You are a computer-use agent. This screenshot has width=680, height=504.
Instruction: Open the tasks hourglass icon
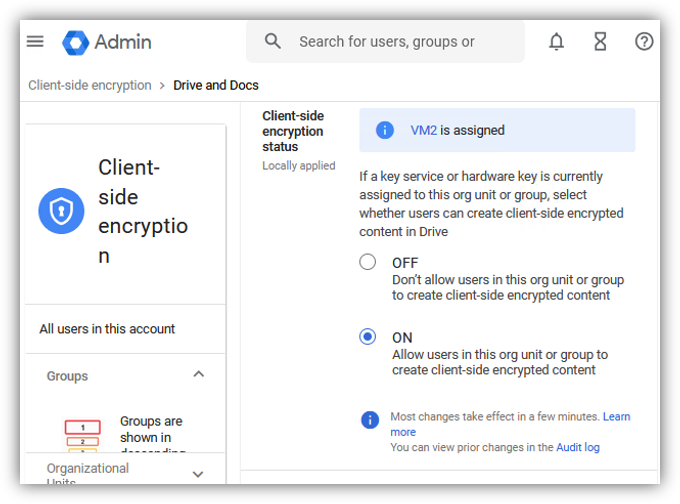tap(600, 42)
